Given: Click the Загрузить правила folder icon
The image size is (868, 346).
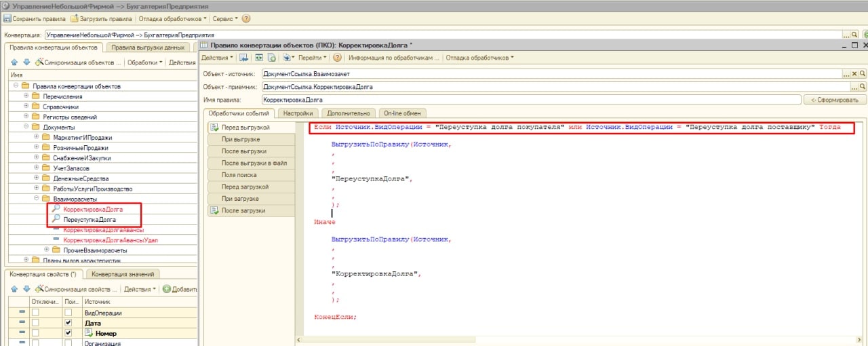Looking at the screenshot, I should click(75, 19).
